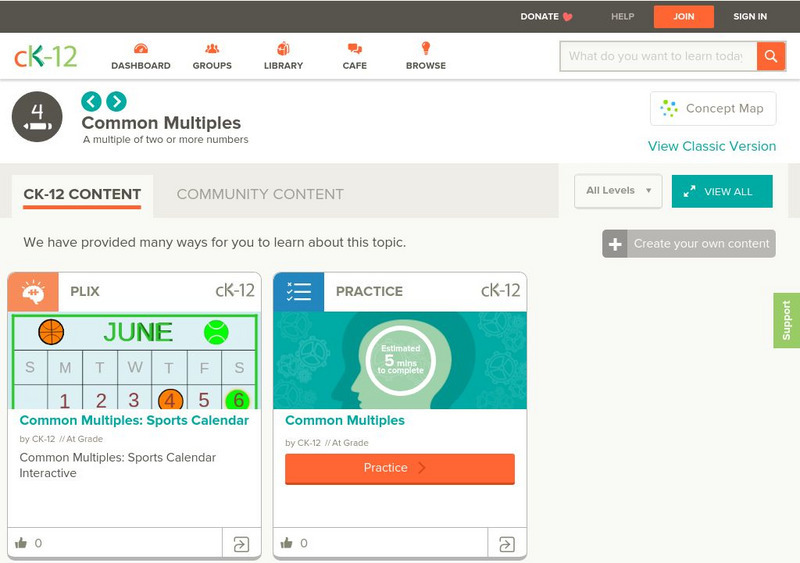Like the Sports Calendar PLIX card
Image resolution: width=800 pixels, height=563 pixels.
(x=21, y=543)
